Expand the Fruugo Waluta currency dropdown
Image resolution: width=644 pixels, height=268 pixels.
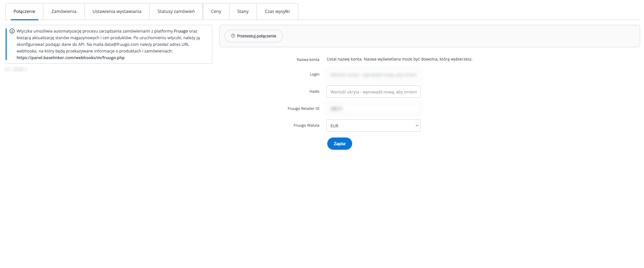373,126
